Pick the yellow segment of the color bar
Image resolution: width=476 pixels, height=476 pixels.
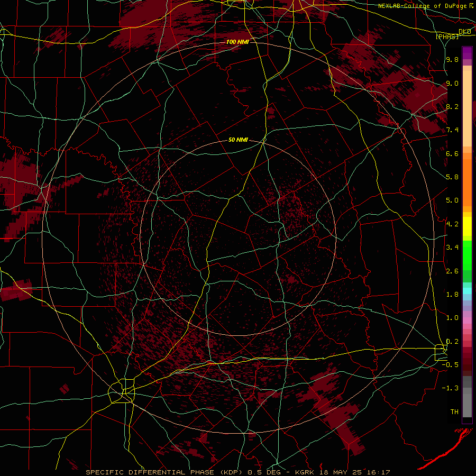click(x=467, y=226)
